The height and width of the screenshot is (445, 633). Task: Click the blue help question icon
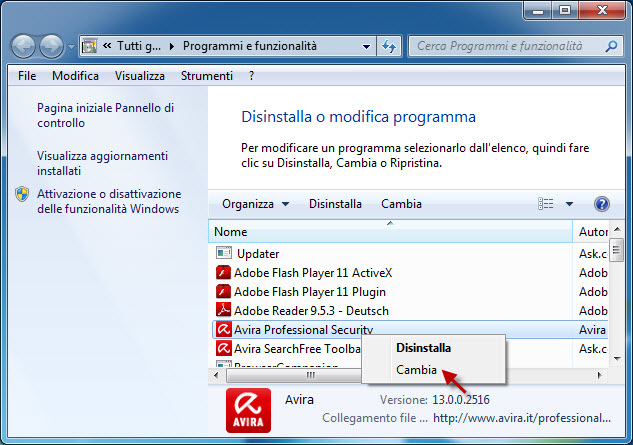tap(602, 204)
